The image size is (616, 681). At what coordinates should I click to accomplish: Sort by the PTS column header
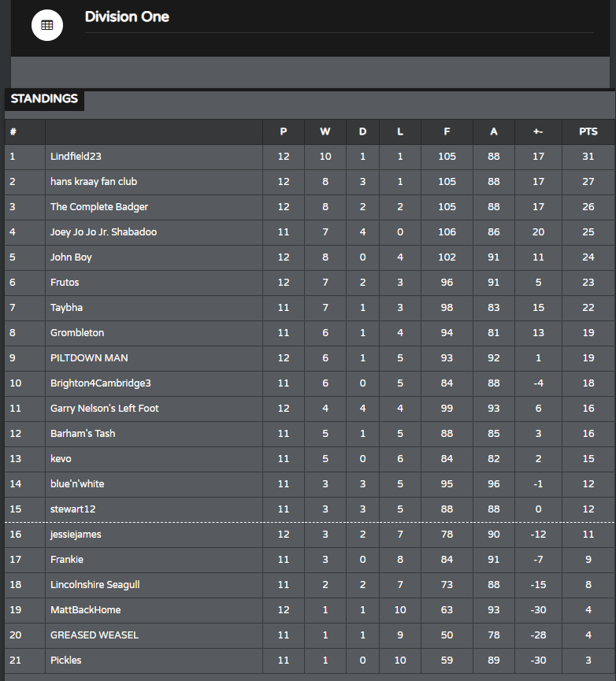(588, 131)
